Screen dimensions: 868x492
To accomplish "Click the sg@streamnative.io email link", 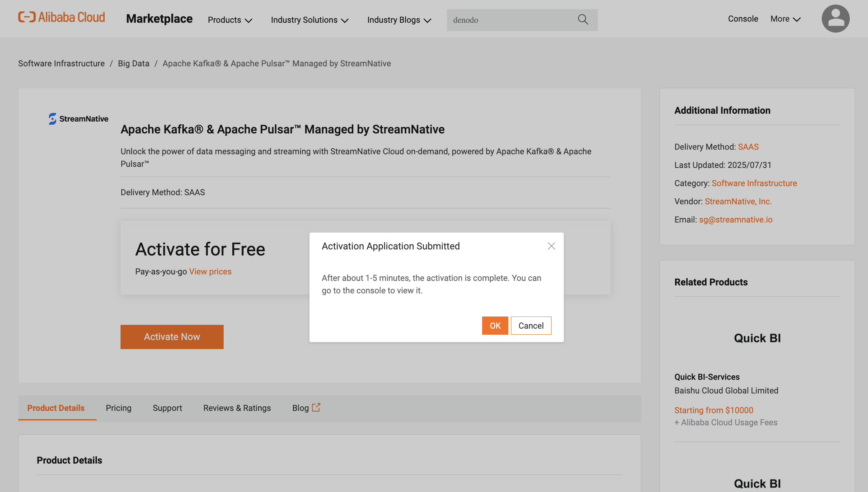I will click(736, 219).
